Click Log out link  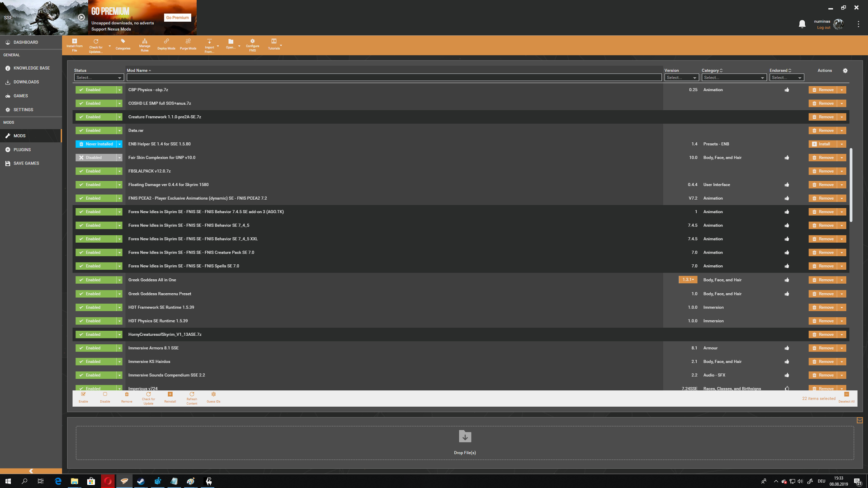click(x=823, y=28)
